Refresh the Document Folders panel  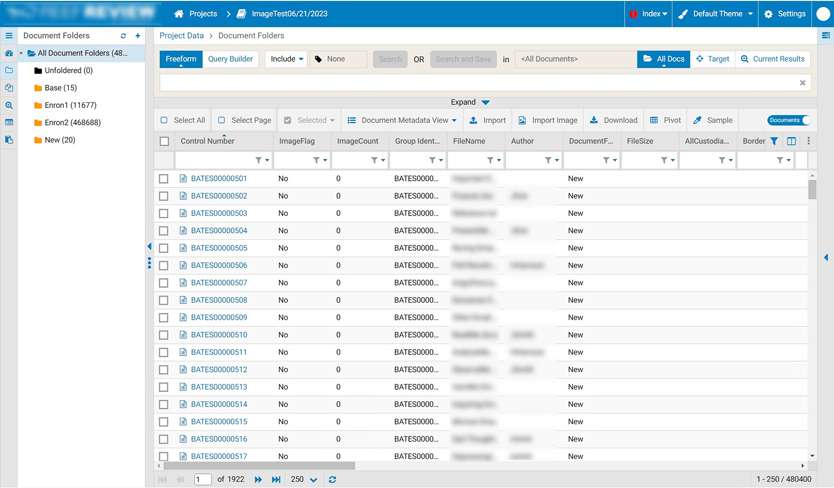(124, 36)
